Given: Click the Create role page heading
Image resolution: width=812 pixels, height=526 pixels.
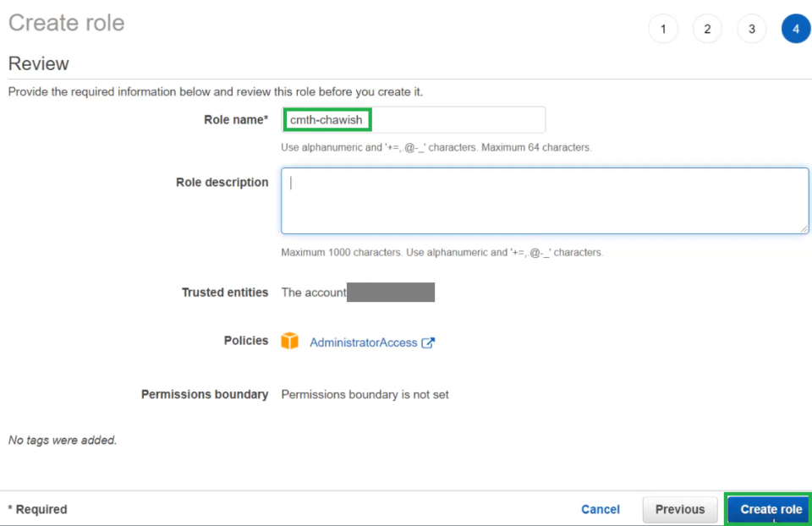Looking at the screenshot, I should [x=66, y=23].
